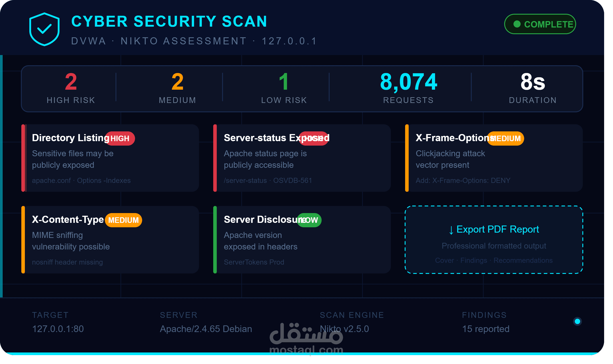Click the download arrow beside Export PDF
The height and width of the screenshot is (364, 613).
[x=451, y=230]
